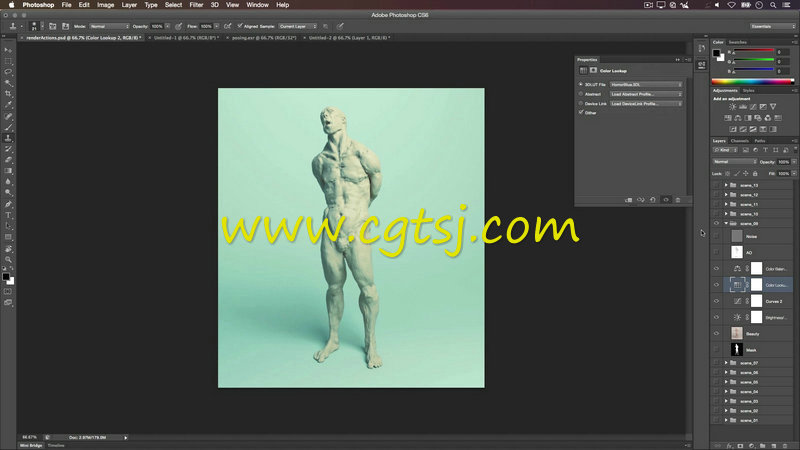Image resolution: width=800 pixels, height=450 pixels.
Task: Toggle the Dither checkbox
Action: pos(581,112)
